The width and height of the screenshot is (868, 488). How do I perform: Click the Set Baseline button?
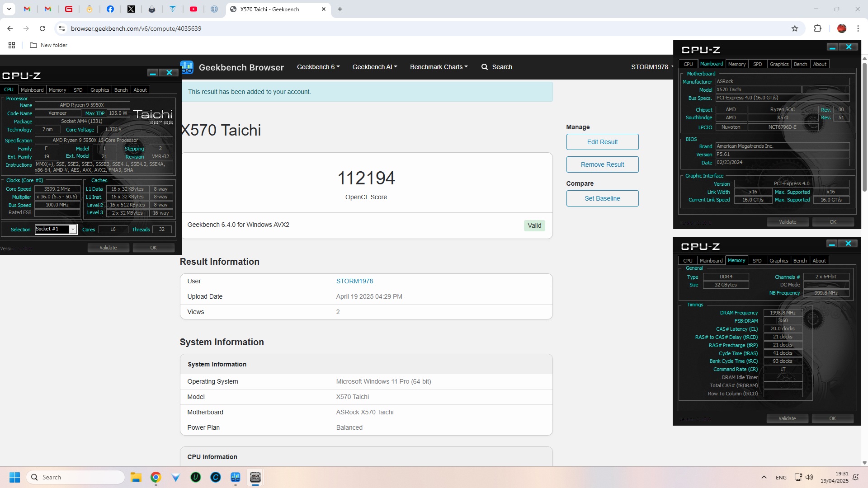coord(602,198)
